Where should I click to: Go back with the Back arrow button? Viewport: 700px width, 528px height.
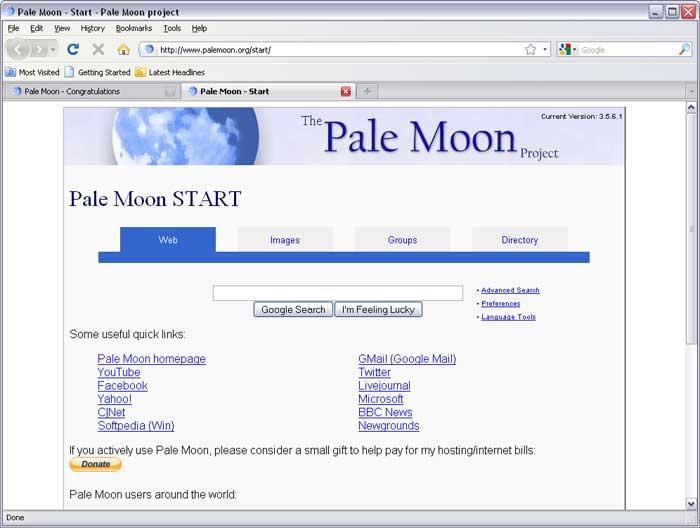point(18,49)
